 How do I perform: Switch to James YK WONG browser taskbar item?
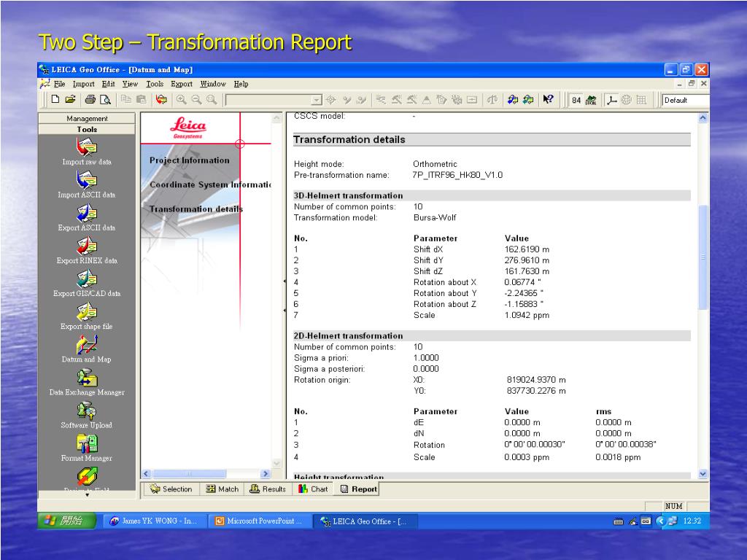coord(155,521)
